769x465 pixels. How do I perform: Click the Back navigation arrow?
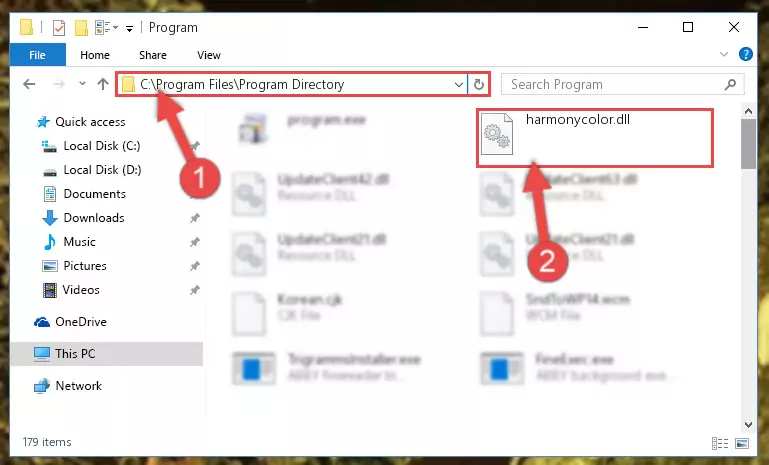[x=29, y=84]
